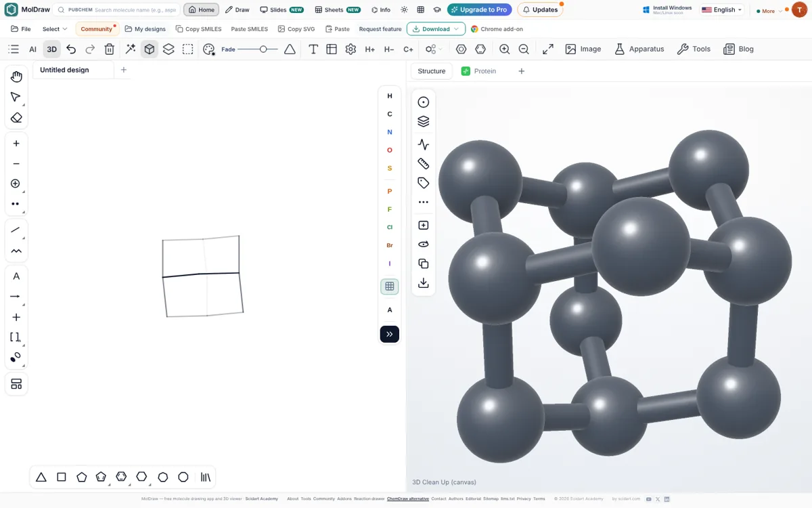Click the undo arrow
This screenshot has width=812, height=508.
pos(71,49)
